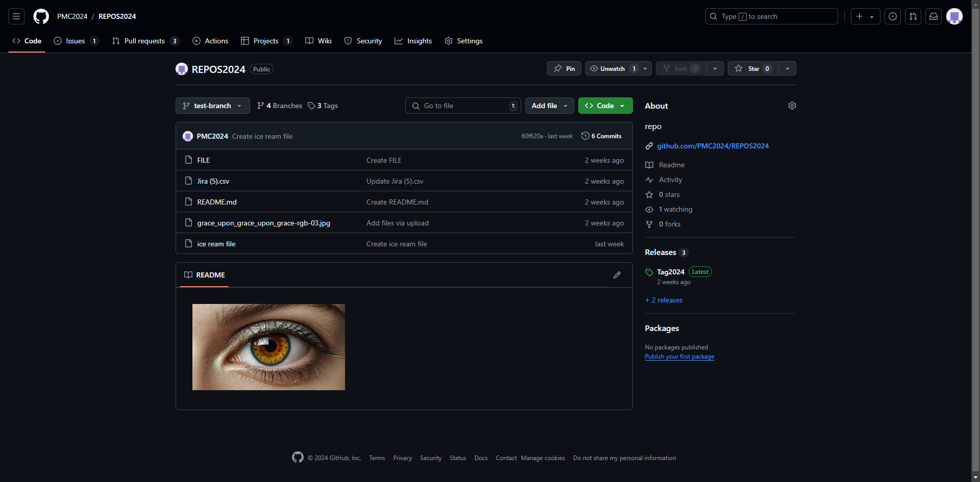
Task: Pin this repository
Action: 563,68
